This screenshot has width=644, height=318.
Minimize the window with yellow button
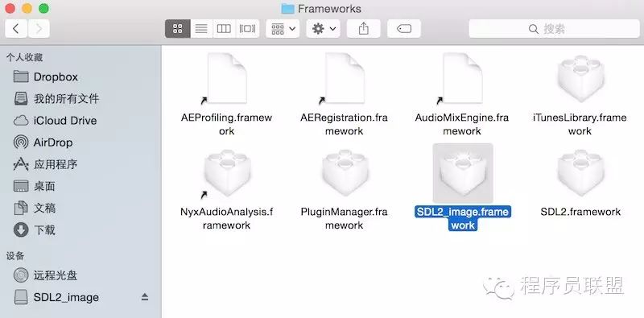click(x=27, y=8)
